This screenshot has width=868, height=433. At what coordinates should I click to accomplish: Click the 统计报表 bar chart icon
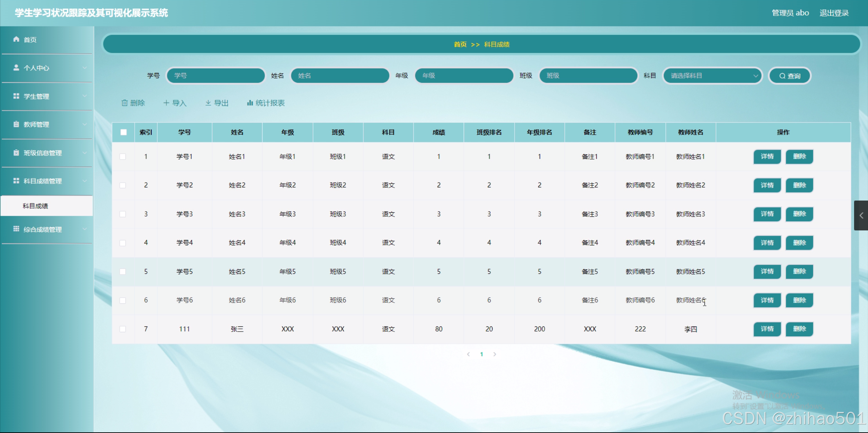[250, 103]
